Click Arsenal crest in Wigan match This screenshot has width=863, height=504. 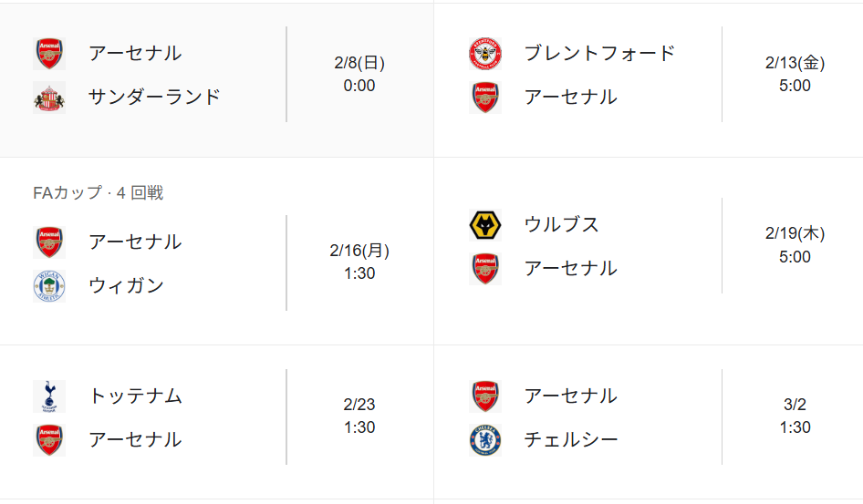(49, 242)
